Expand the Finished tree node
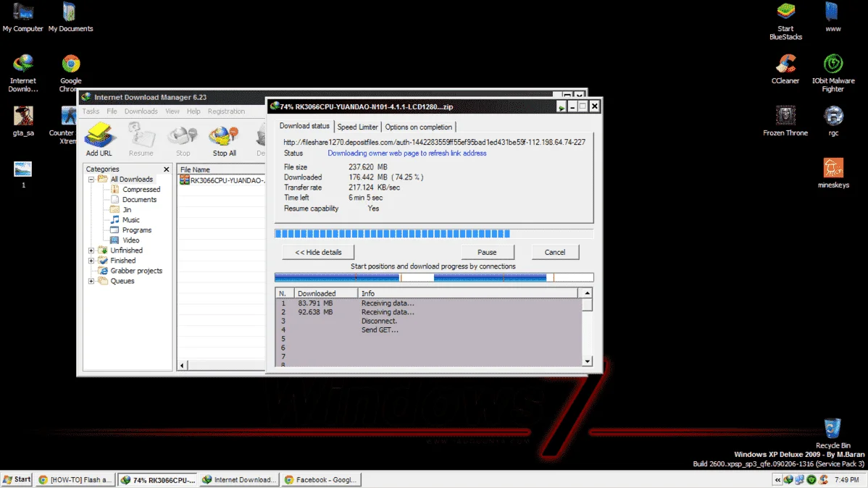868x488 pixels. pos(91,261)
